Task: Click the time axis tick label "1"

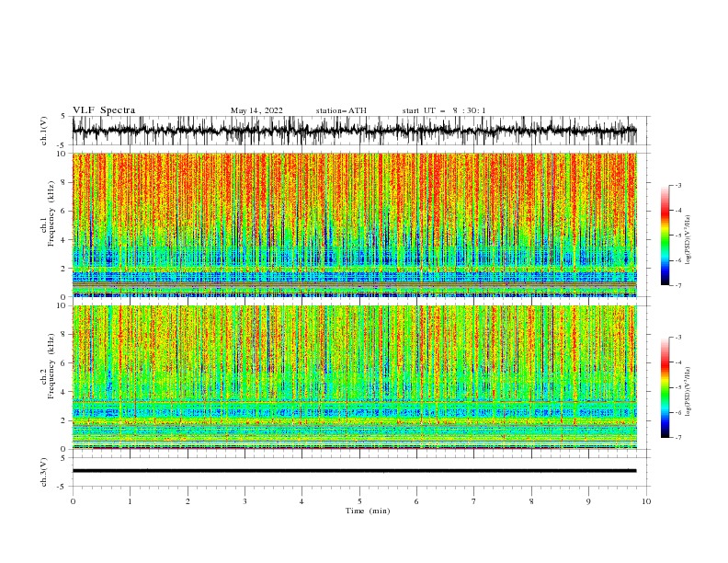Action: (130, 501)
